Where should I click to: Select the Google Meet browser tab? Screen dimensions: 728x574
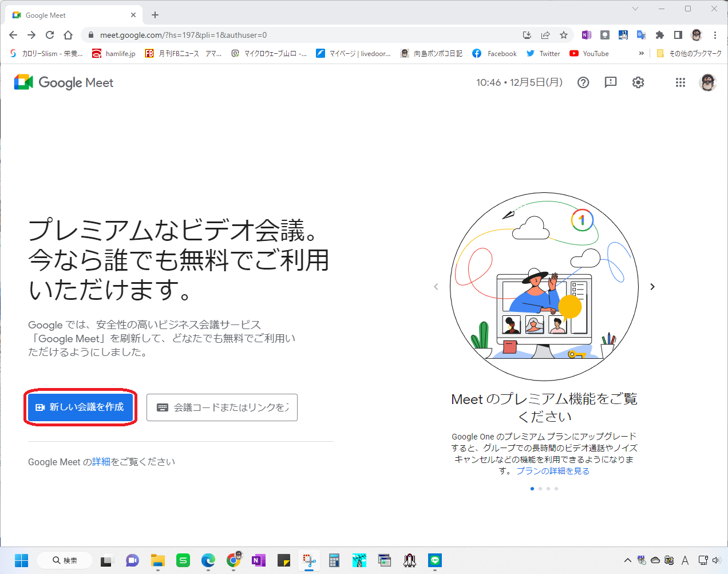click(x=73, y=15)
